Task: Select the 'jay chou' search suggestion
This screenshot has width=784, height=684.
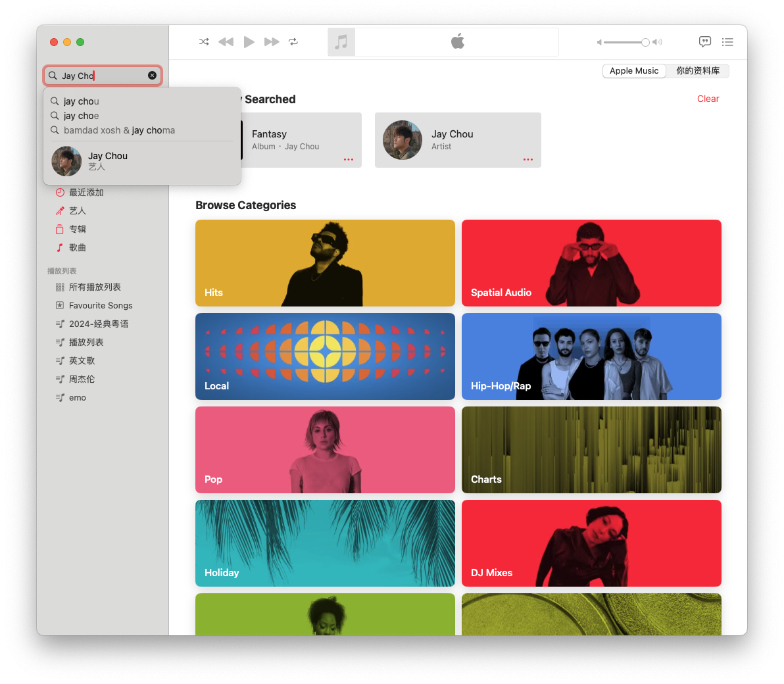Action: (82, 101)
